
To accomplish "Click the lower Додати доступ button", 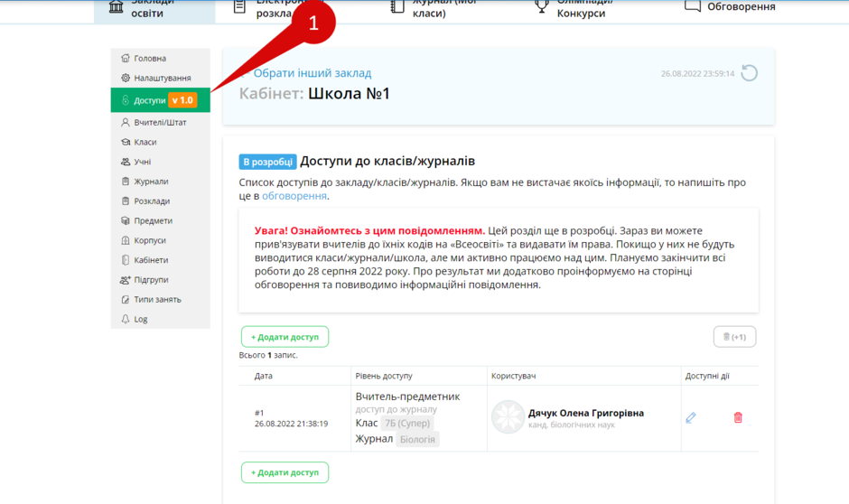I will point(285,472).
